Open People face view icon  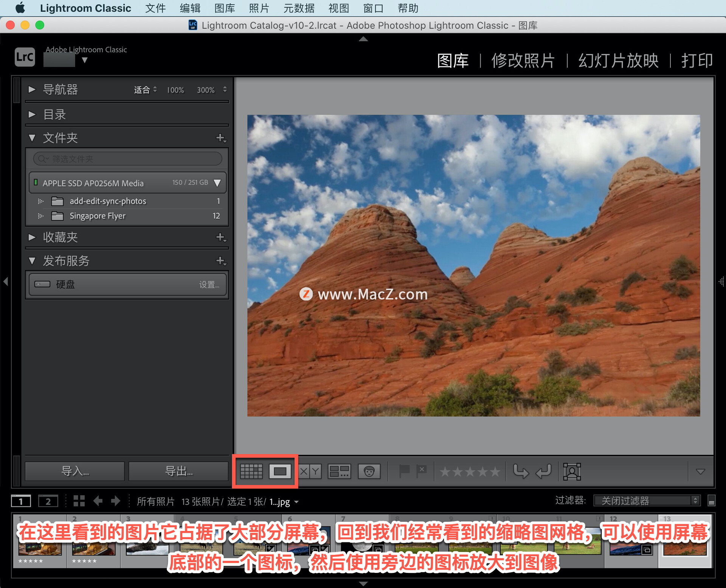(x=369, y=471)
